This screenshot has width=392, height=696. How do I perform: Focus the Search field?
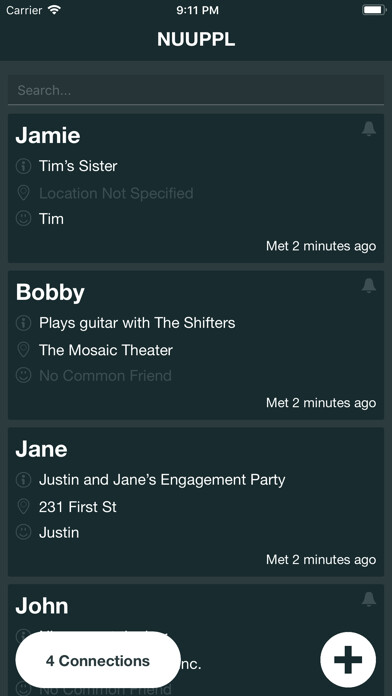pyautogui.click(x=196, y=90)
